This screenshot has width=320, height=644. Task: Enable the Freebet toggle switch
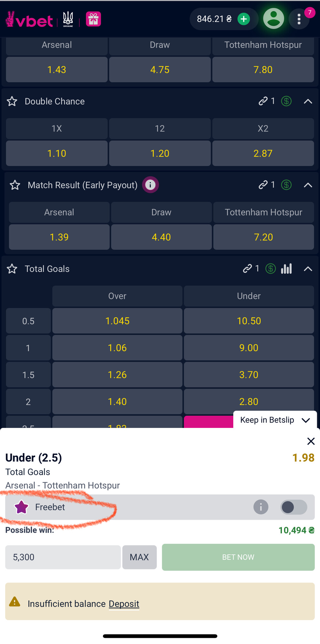(294, 507)
